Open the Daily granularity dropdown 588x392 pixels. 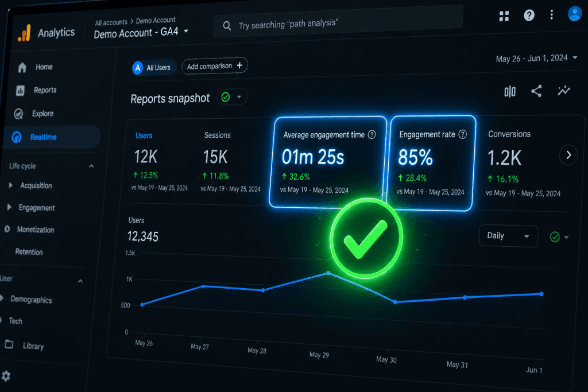pyautogui.click(x=508, y=236)
